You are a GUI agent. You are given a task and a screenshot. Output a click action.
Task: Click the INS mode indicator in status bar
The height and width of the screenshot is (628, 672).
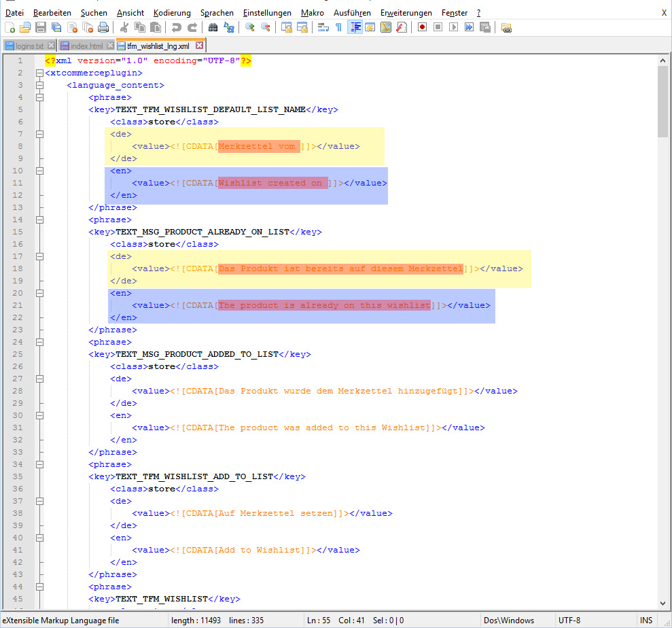pos(646,621)
